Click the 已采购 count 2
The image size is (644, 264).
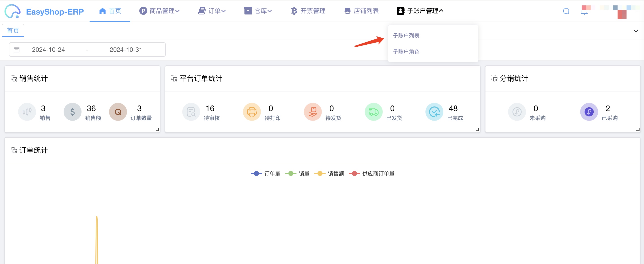pyautogui.click(x=608, y=108)
